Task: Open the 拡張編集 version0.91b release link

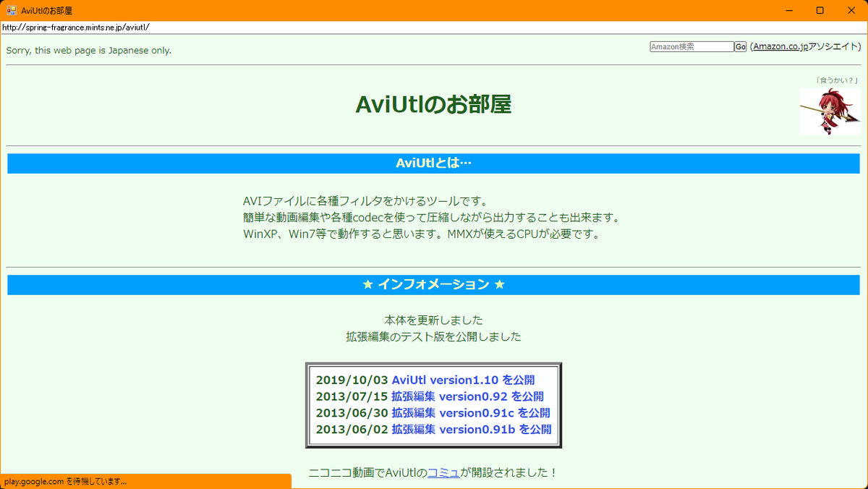Action: (x=472, y=430)
